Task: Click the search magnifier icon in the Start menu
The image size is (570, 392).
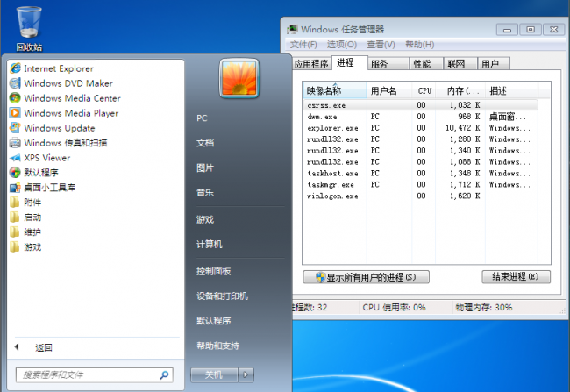Action: pyautogui.click(x=164, y=375)
